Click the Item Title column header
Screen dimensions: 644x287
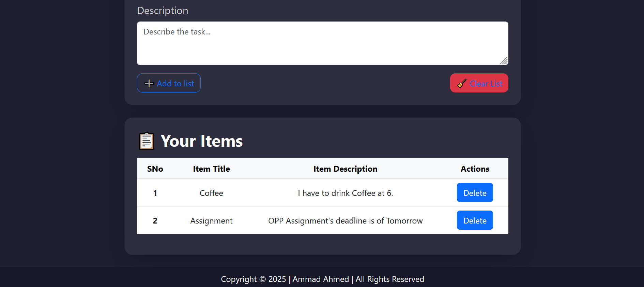[211, 169]
